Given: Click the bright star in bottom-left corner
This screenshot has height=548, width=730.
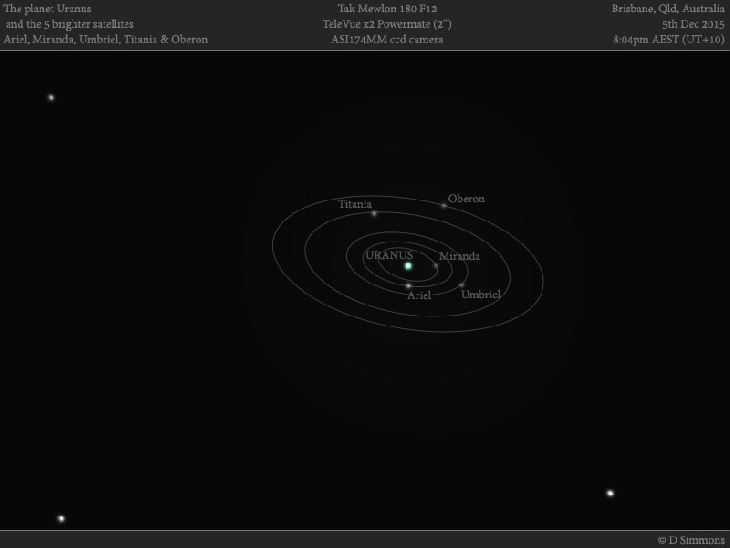Looking at the screenshot, I should click(x=61, y=518).
